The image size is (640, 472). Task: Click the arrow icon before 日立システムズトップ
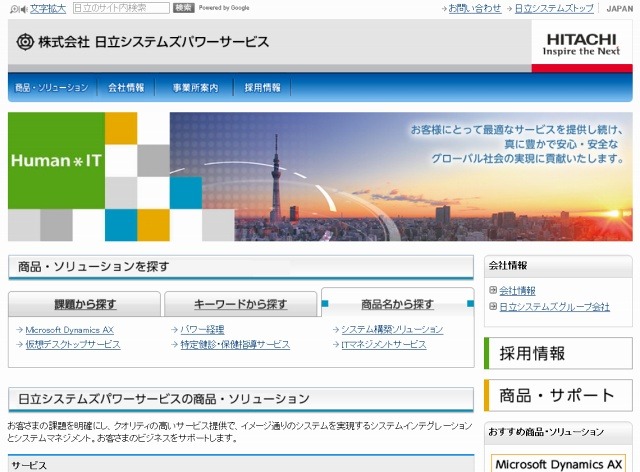click(x=510, y=9)
